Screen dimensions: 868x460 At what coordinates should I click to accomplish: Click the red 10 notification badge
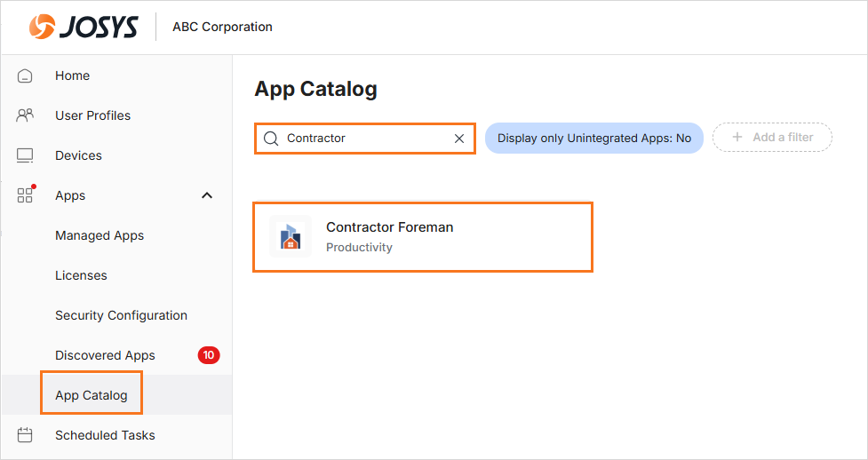pos(209,355)
